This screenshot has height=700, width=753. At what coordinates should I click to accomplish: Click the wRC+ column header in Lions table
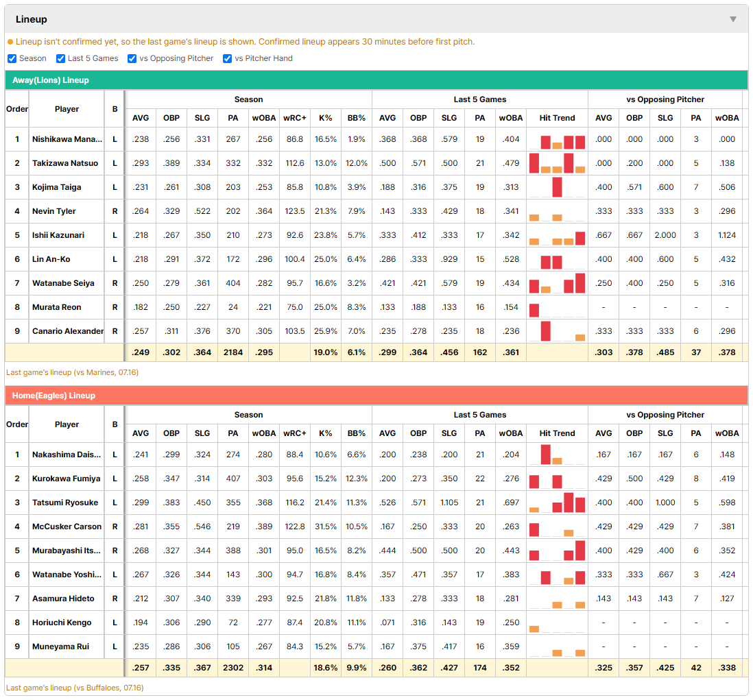[x=294, y=118]
